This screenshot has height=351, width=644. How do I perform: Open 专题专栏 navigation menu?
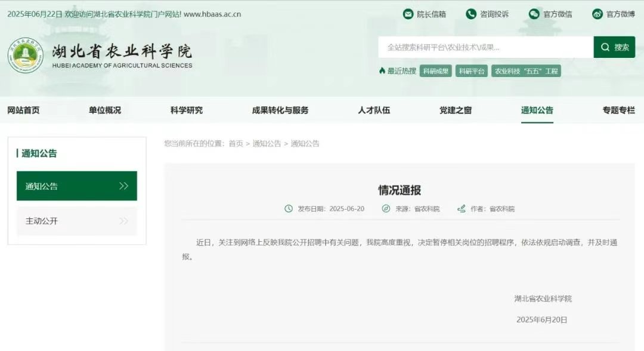618,110
